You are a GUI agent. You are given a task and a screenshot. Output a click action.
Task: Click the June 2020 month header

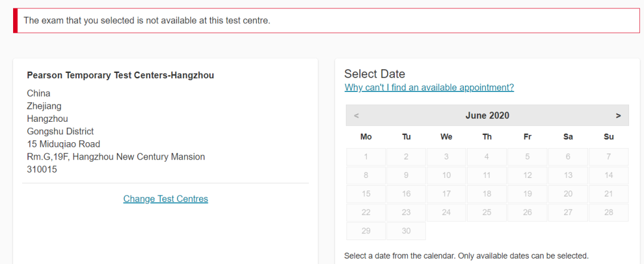tap(487, 116)
